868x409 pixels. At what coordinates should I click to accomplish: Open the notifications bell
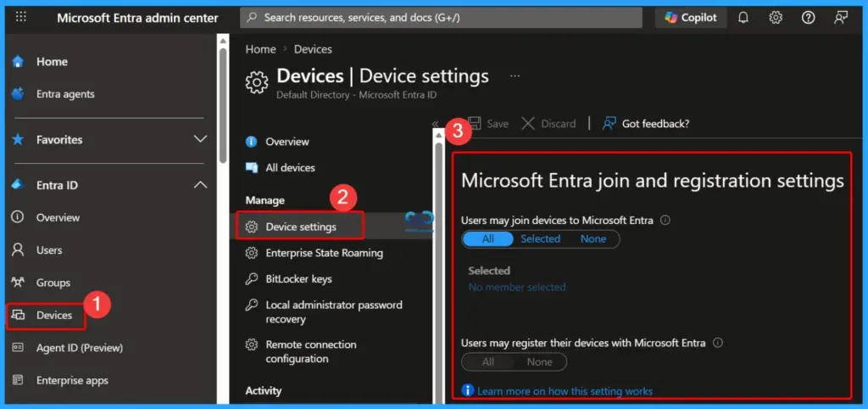coord(743,18)
